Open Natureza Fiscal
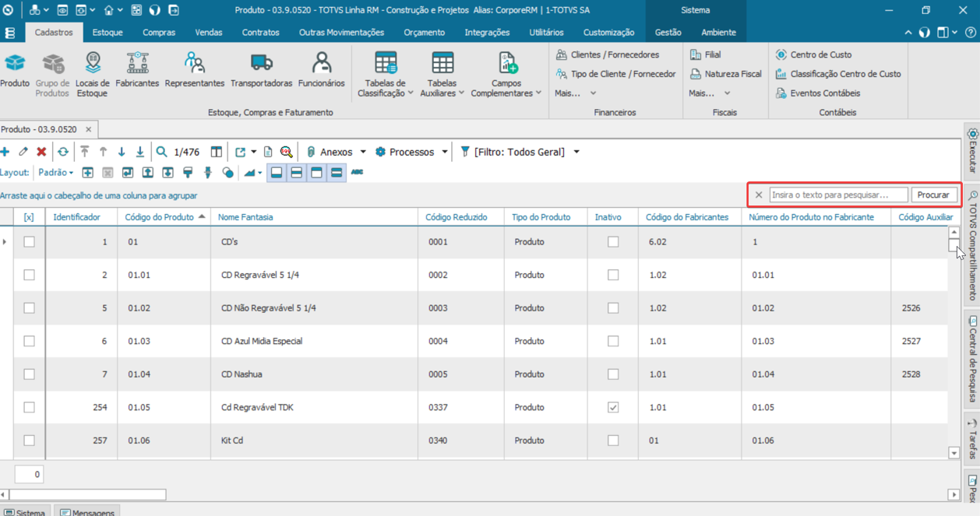The image size is (980, 516). 725,74
